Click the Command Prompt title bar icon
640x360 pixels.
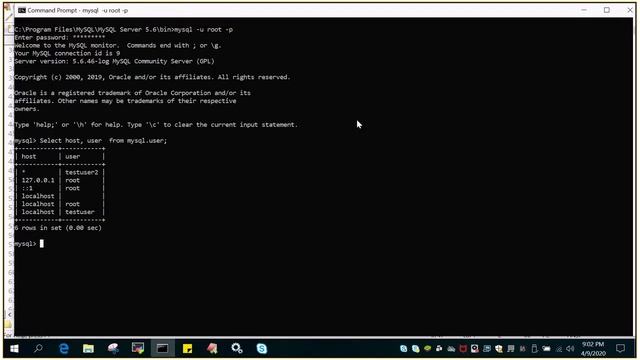[22, 10]
